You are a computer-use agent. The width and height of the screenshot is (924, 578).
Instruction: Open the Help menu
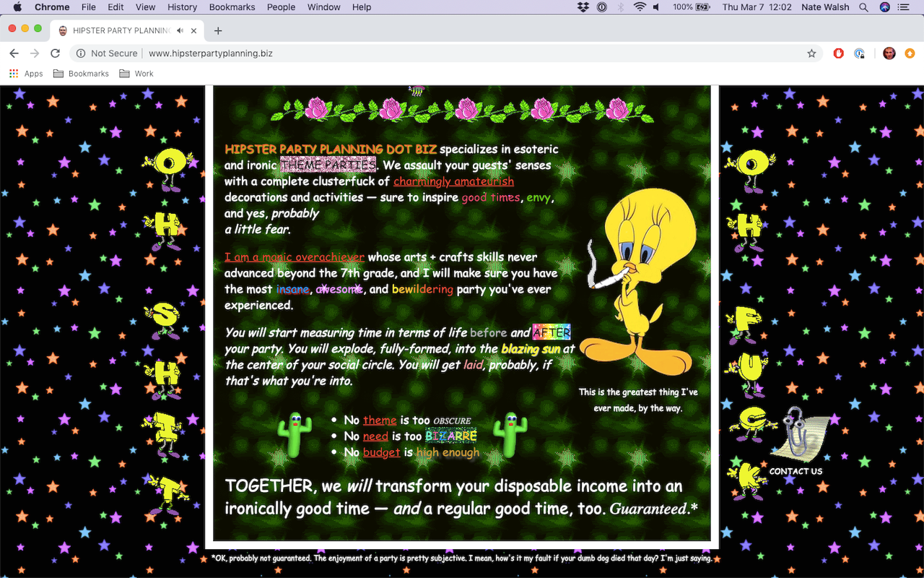(x=362, y=7)
